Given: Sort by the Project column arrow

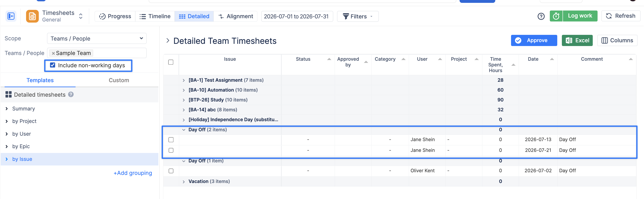Looking at the screenshot, I should (x=476, y=59).
